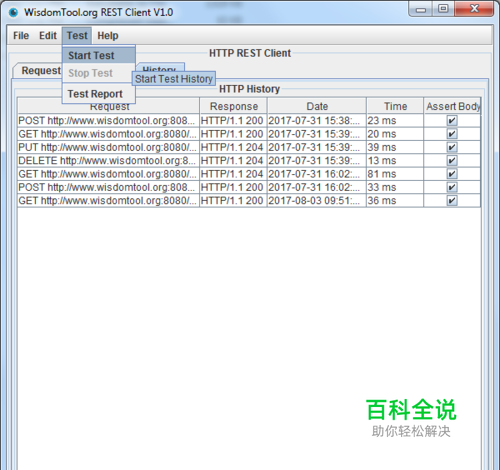
Task: Select the GET request cell in the 81 ms row
Action: click(108, 174)
